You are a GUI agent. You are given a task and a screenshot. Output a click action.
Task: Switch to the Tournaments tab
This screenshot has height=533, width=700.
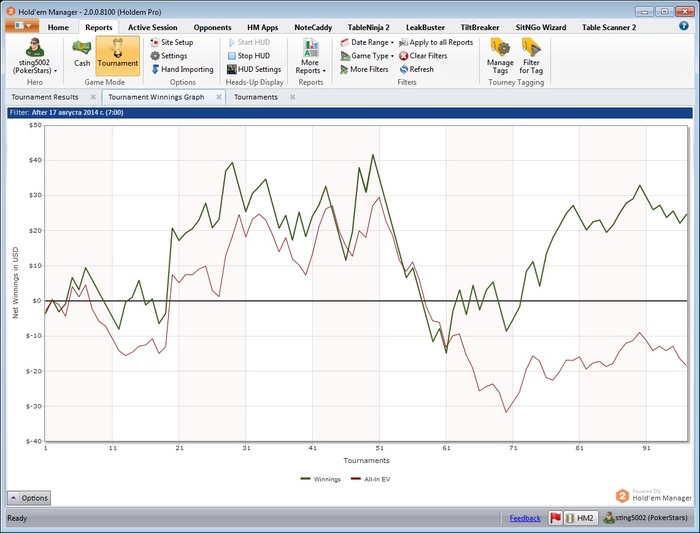tap(256, 97)
